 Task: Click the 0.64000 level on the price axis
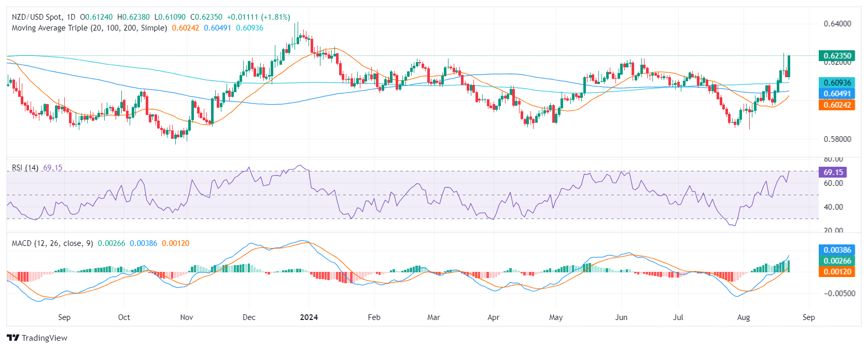(837, 24)
